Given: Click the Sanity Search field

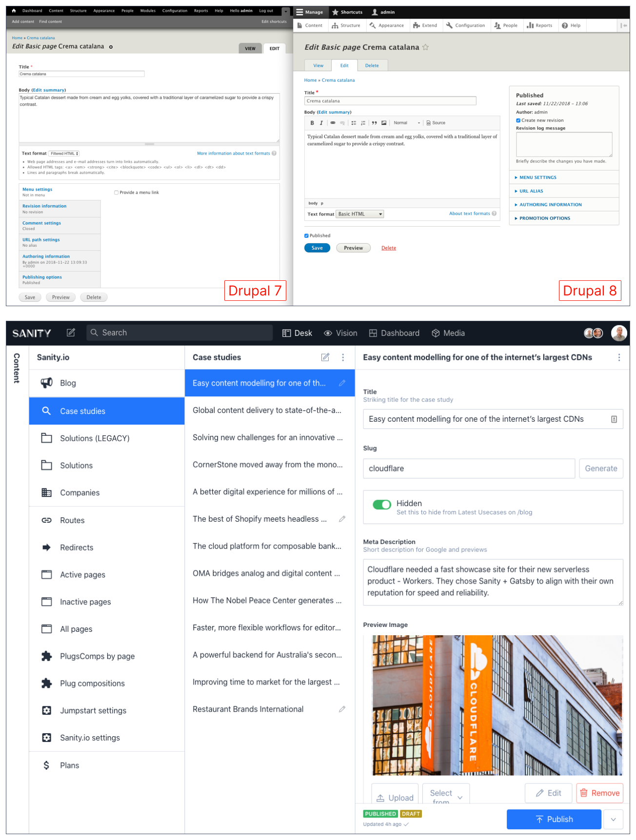Looking at the screenshot, I should 179,332.
